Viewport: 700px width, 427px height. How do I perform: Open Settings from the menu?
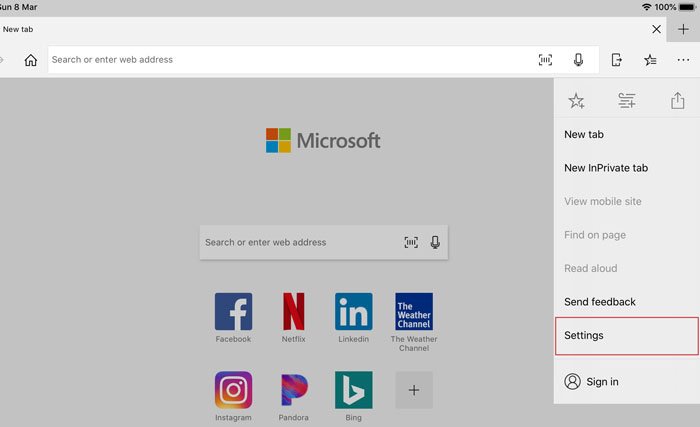click(x=627, y=336)
